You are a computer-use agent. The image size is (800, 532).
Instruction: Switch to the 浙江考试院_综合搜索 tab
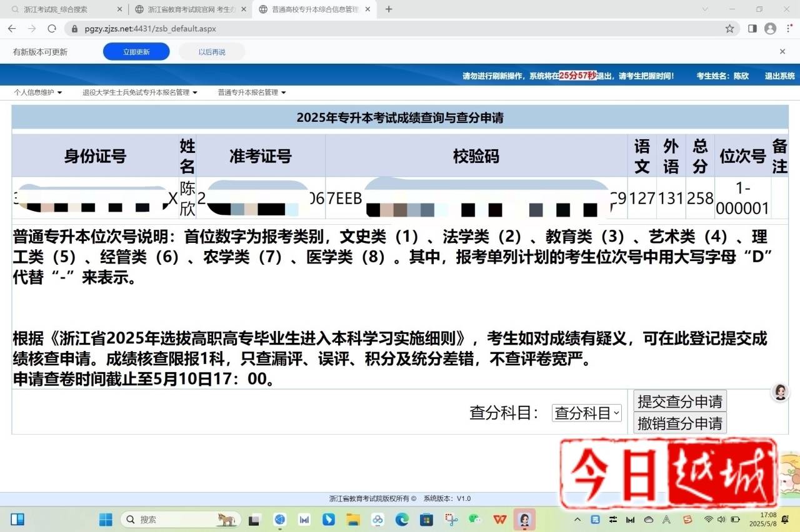point(62,9)
